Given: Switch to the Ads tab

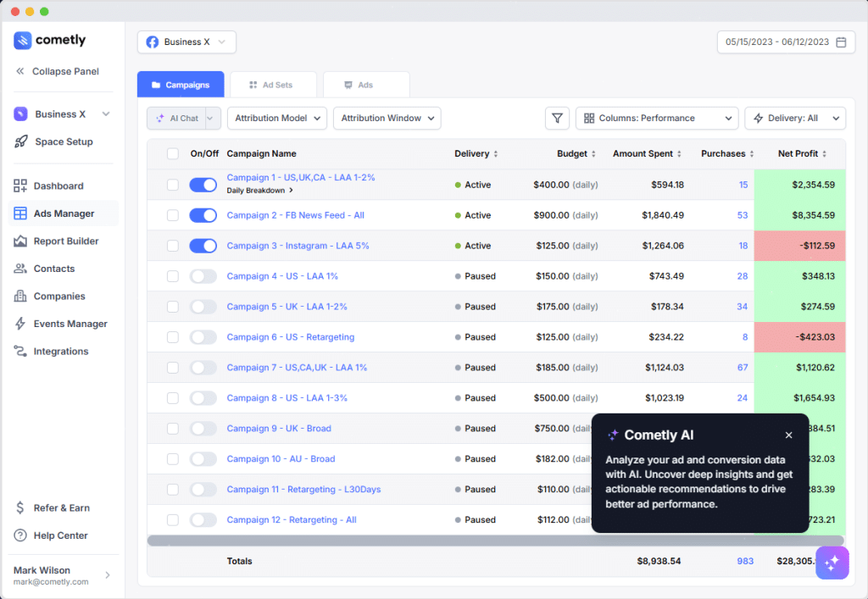Looking at the screenshot, I should (366, 85).
